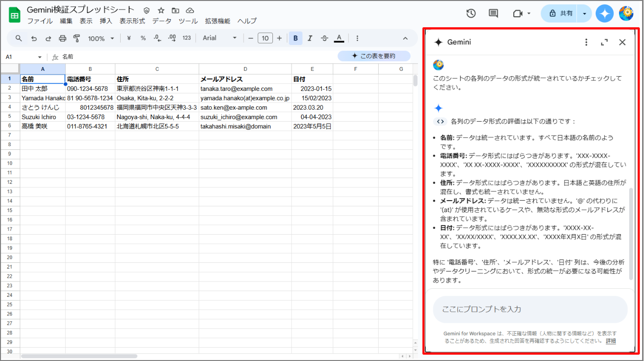Expand the Gemini panel
This screenshot has width=644, height=361.
click(604, 42)
